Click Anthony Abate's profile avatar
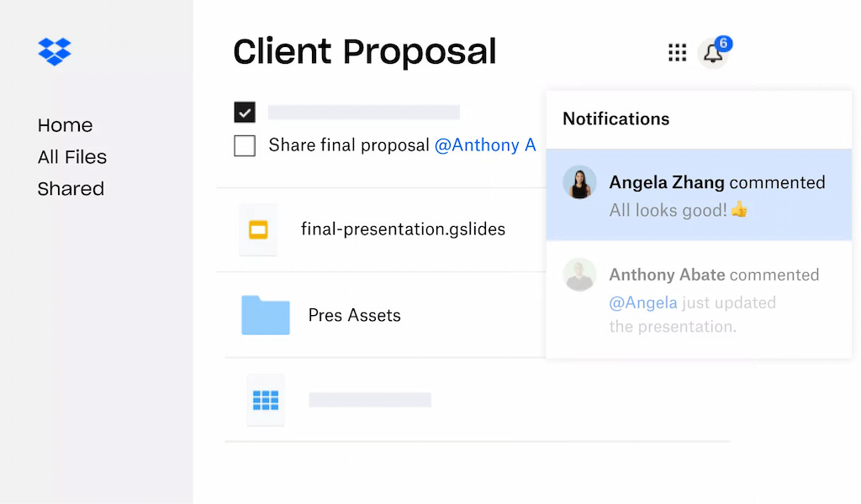Viewport: 861px width, 504px height. click(x=579, y=276)
